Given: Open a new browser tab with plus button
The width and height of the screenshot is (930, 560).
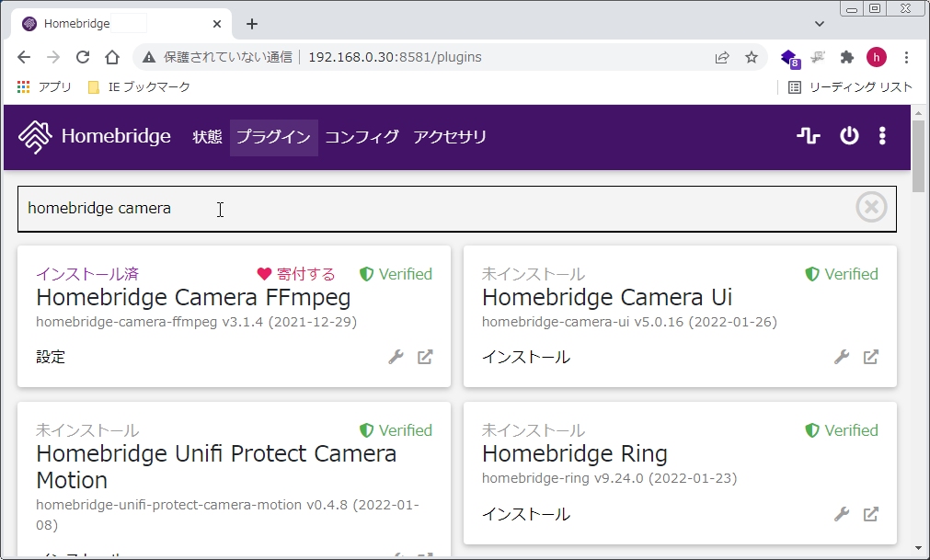Looking at the screenshot, I should point(252,24).
